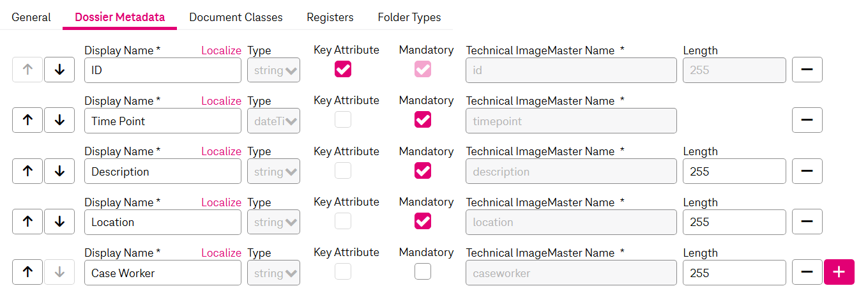Open the Type dropdown for Case Worker
The height and width of the screenshot is (302, 868).
pos(273,273)
